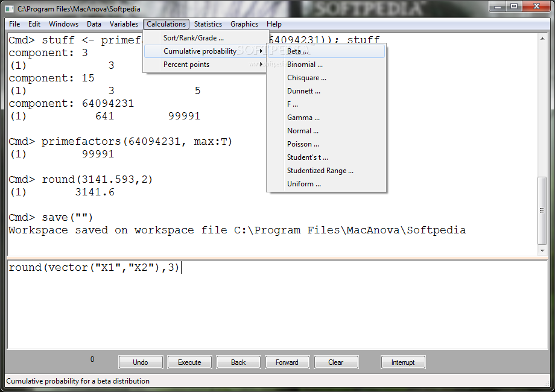Stop execution with Interrupt button
Image resolution: width=555 pixels, height=392 pixels.
point(403,362)
